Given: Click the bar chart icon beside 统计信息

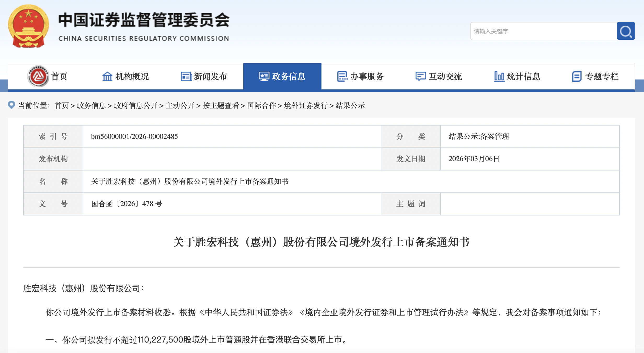Looking at the screenshot, I should click(499, 76).
